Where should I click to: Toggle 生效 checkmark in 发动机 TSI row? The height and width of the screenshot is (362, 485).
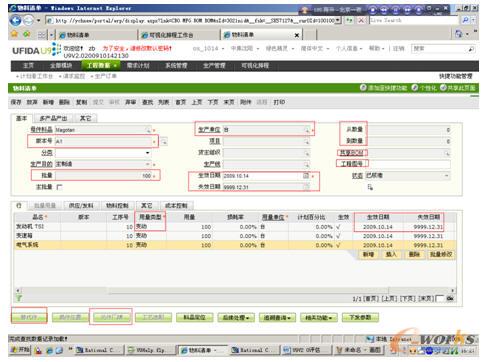(338, 227)
